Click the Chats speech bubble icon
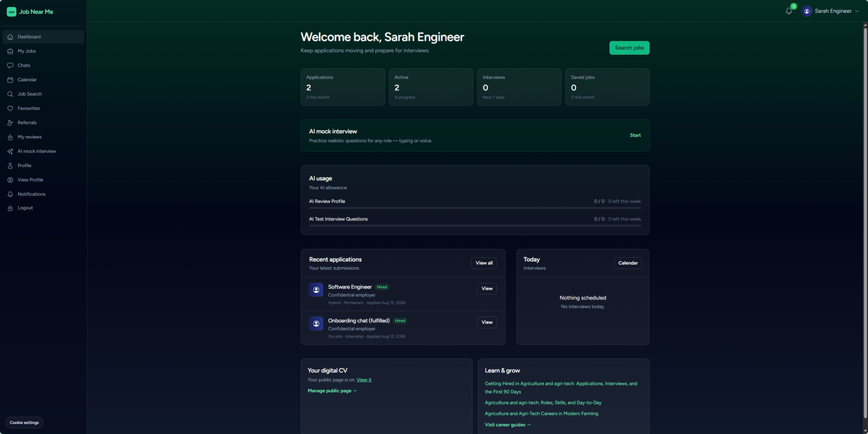868x434 pixels. tap(10, 65)
